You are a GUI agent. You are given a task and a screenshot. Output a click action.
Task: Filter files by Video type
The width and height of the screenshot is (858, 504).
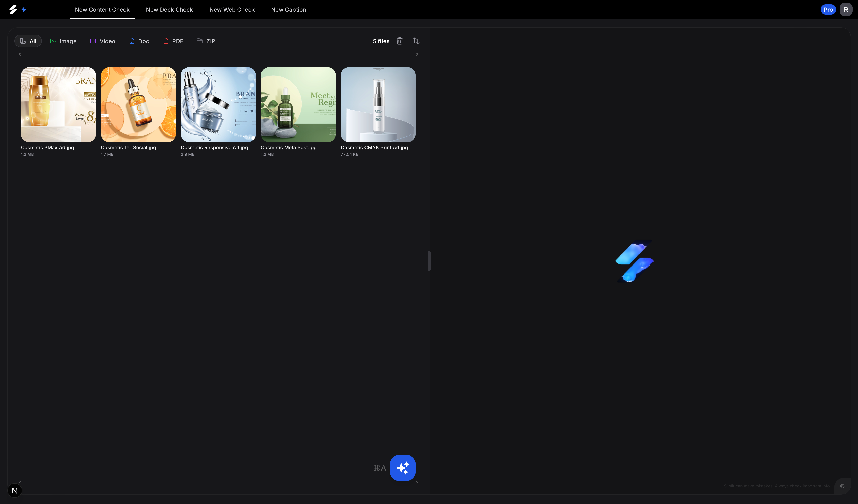[102, 41]
